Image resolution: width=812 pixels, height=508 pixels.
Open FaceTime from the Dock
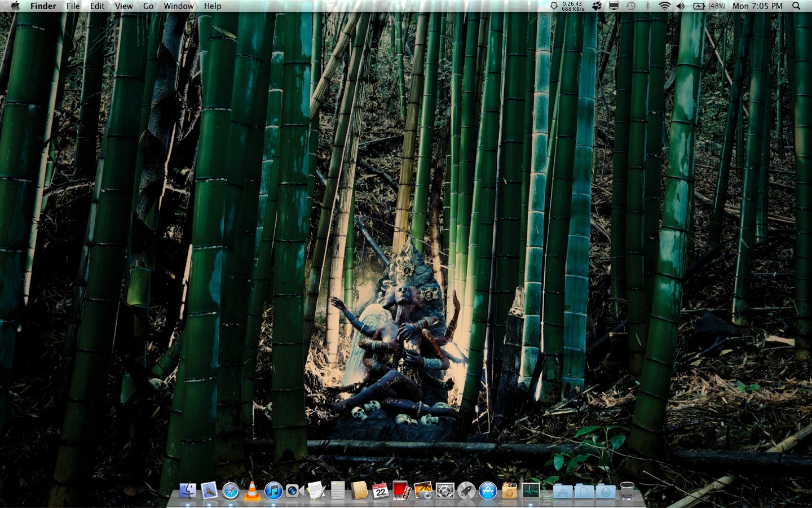294,491
